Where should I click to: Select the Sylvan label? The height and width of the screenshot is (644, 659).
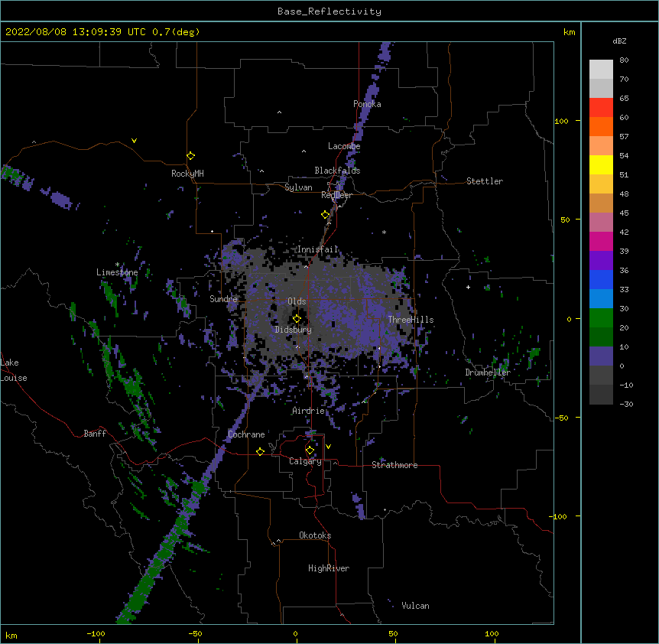(298, 187)
